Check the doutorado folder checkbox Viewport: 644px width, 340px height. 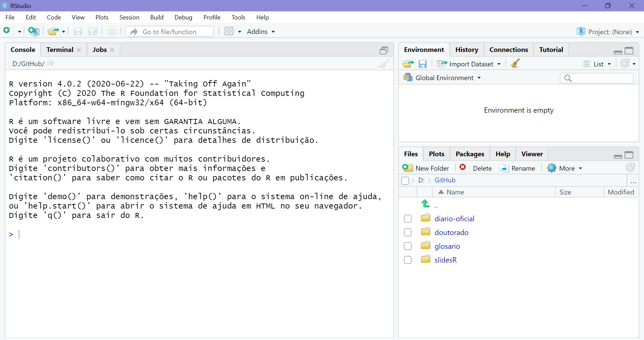[x=408, y=232]
